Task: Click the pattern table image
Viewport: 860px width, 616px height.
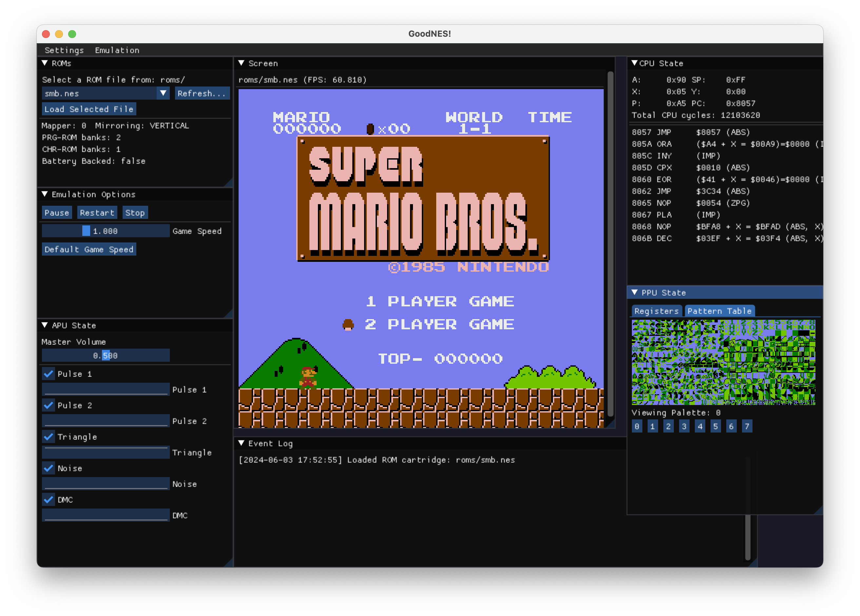Action: pyautogui.click(x=723, y=362)
